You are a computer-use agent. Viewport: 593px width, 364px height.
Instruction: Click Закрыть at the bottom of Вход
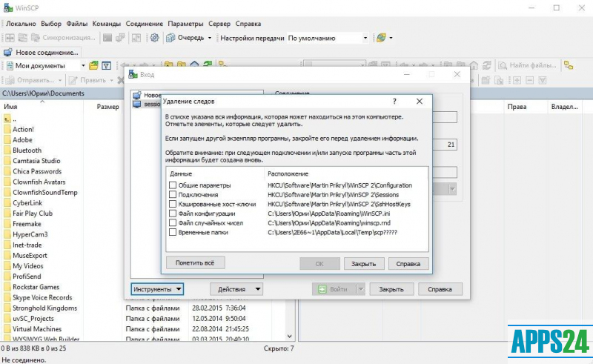(x=391, y=289)
